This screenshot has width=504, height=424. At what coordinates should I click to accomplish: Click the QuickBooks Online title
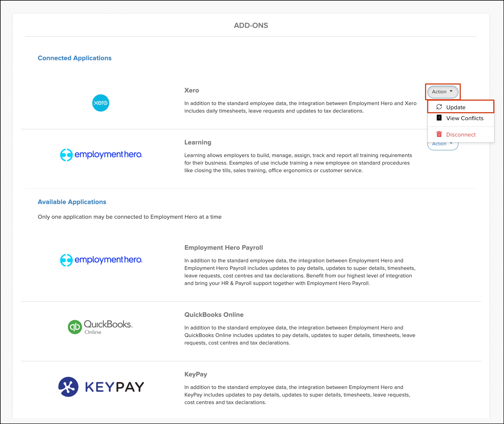pos(214,315)
